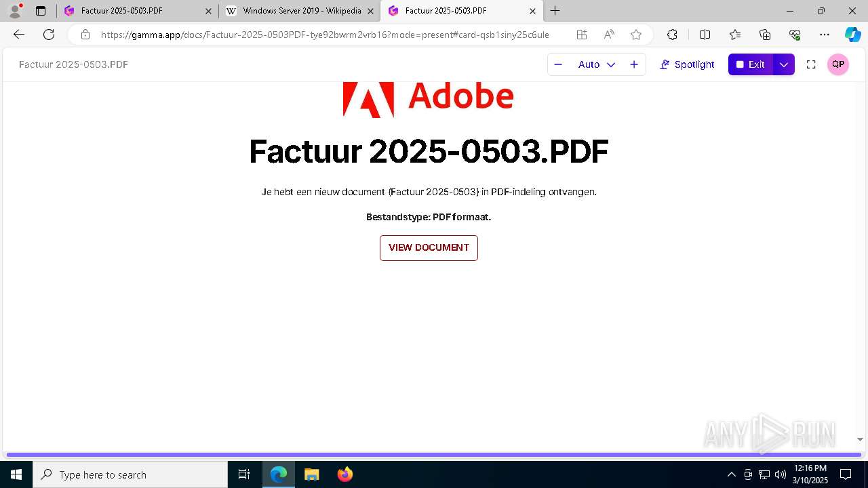Open Settings and more menu

825,35
